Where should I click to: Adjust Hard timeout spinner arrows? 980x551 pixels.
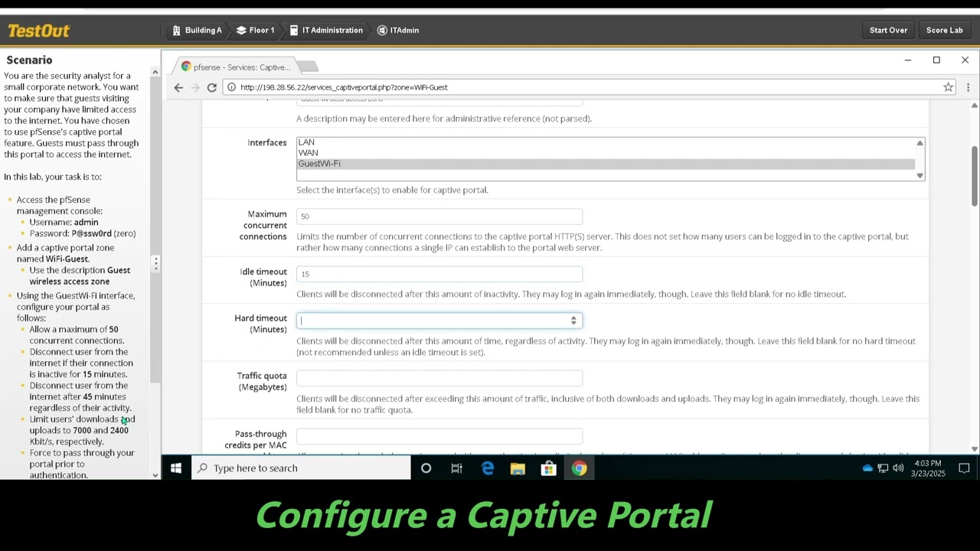pos(573,321)
